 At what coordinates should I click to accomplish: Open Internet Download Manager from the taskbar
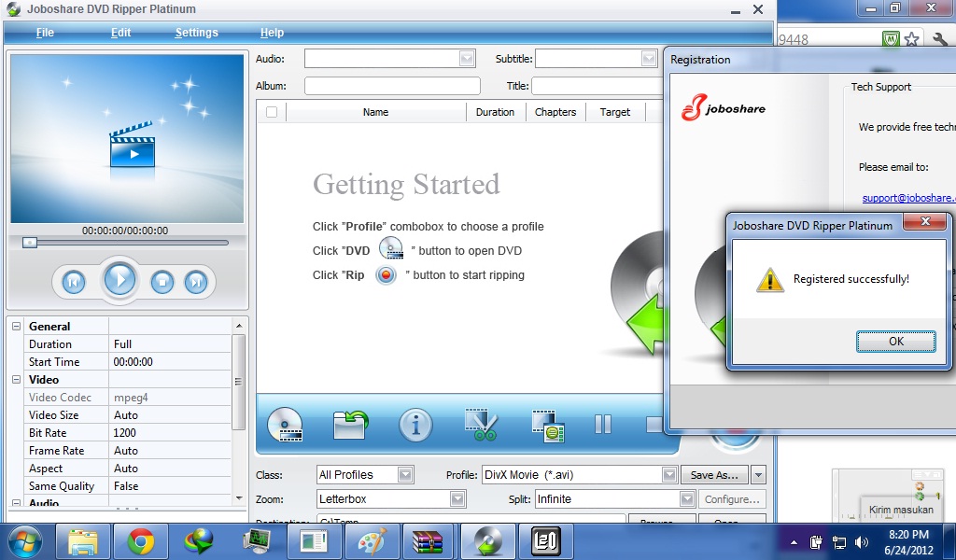pyautogui.click(x=198, y=541)
